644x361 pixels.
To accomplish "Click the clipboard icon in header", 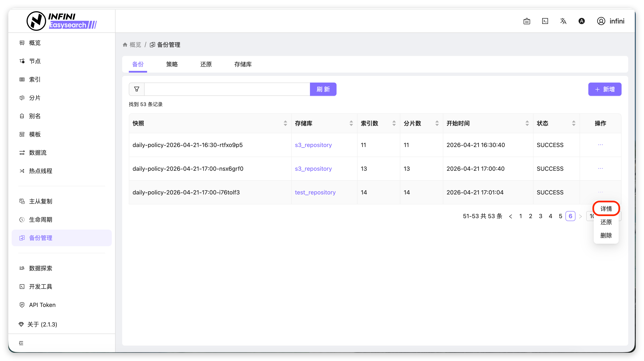I will pyautogui.click(x=527, y=21).
